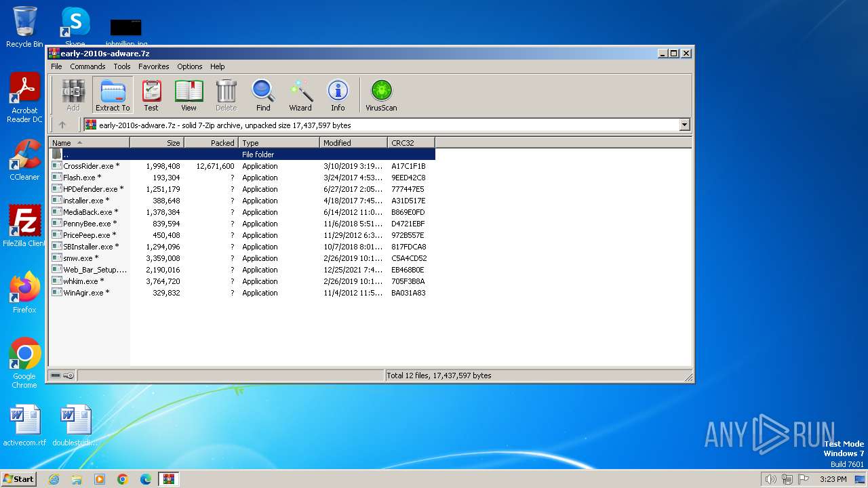Open the Help menu
Image resolution: width=868 pixels, height=488 pixels.
[x=217, y=66]
